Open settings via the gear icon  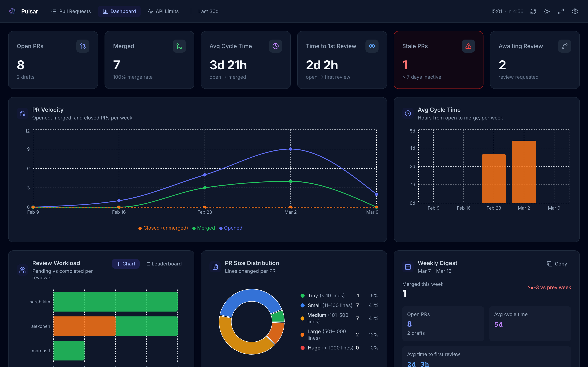click(575, 11)
